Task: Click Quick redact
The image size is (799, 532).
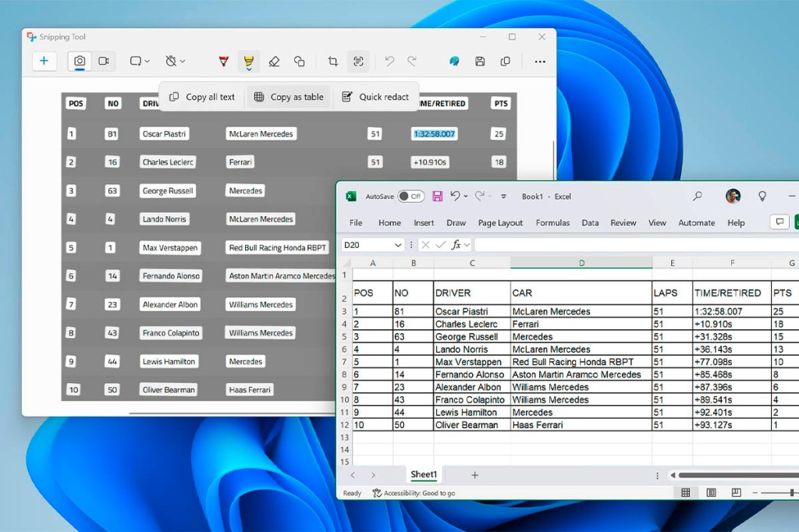Action: point(375,97)
